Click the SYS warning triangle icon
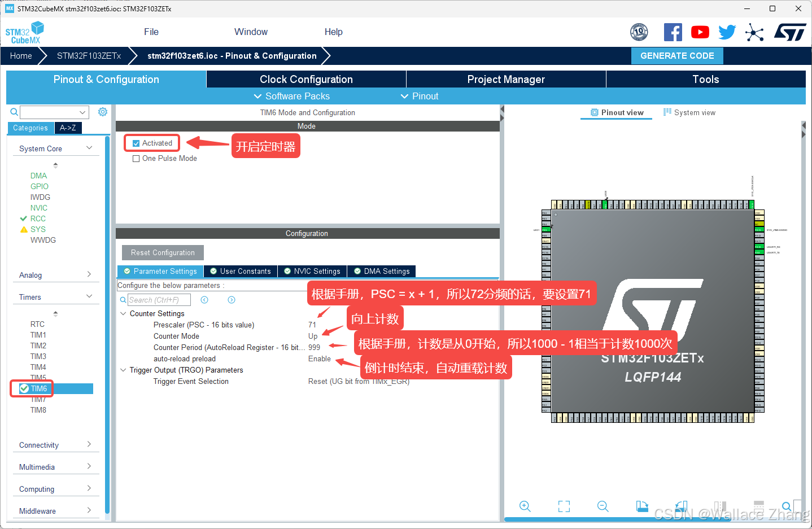The height and width of the screenshot is (529, 812). [24, 229]
